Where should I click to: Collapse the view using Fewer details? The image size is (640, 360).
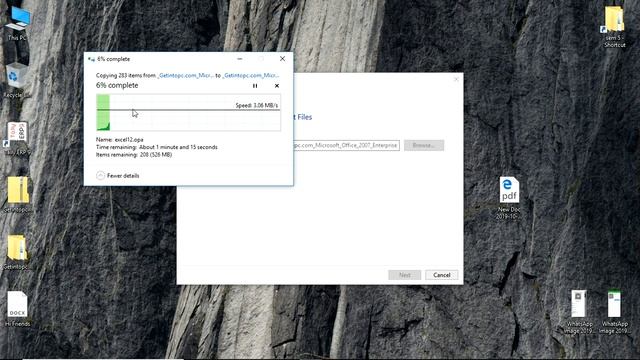point(118,176)
